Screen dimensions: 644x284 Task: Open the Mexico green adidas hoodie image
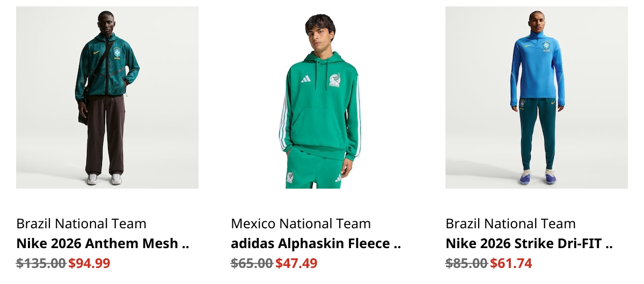[x=322, y=98]
